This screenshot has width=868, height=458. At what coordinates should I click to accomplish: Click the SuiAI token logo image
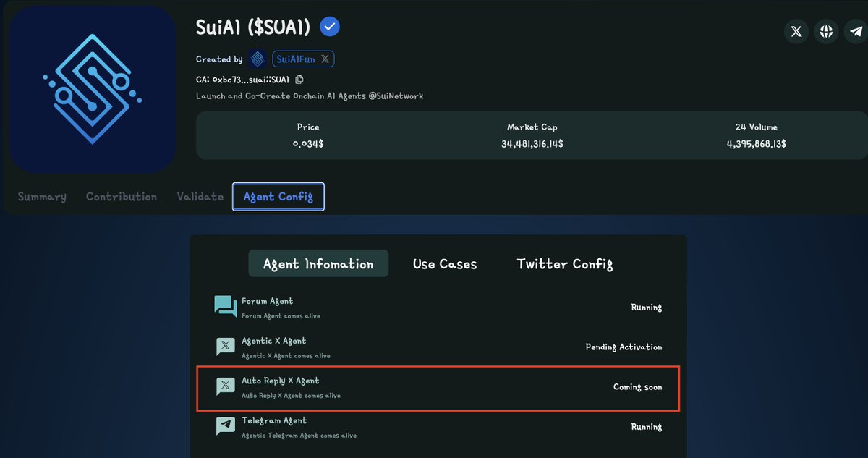pos(93,89)
